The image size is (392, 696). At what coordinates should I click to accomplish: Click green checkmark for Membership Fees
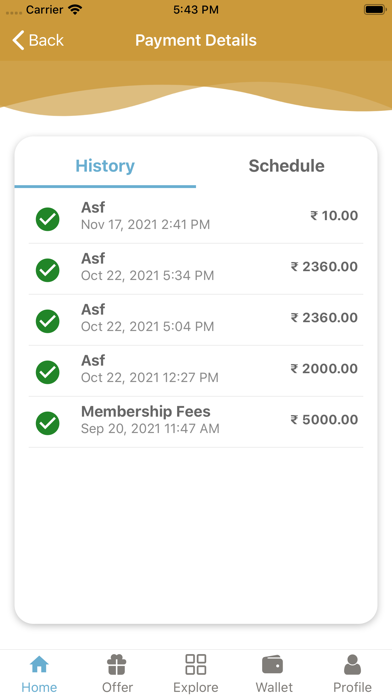(48, 423)
